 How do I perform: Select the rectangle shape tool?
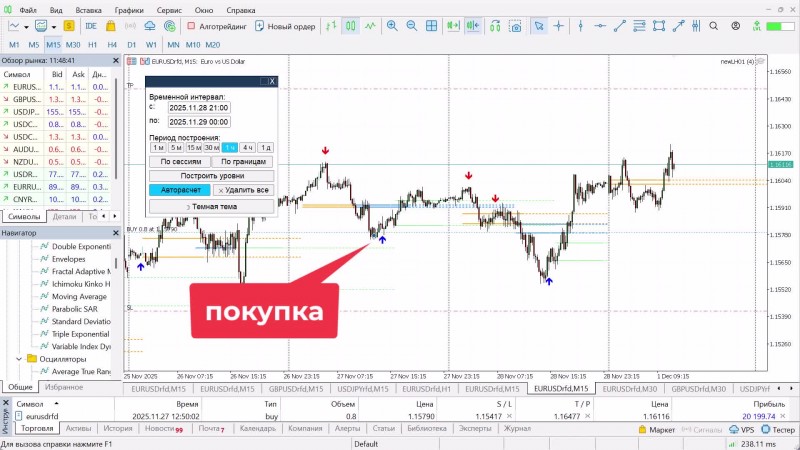659,26
